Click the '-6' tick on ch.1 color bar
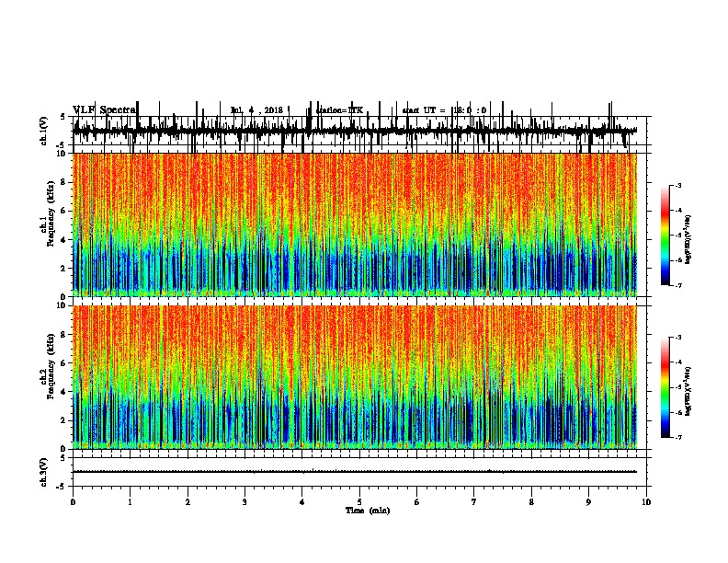This screenshot has width=728, height=563. click(678, 260)
